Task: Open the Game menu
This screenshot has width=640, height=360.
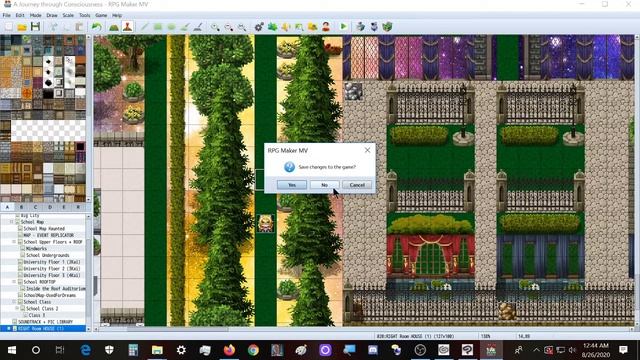Action: pyautogui.click(x=101, y=16)
